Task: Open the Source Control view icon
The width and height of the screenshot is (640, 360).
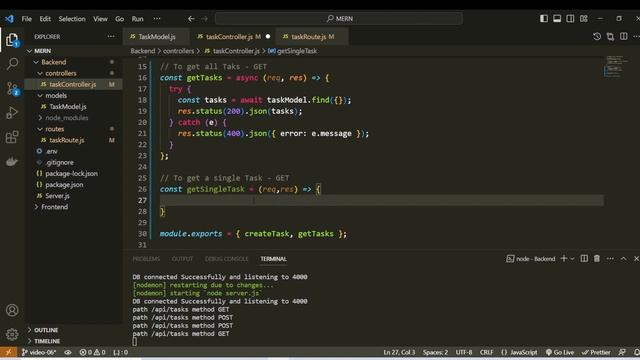Action: pos(12,88)
